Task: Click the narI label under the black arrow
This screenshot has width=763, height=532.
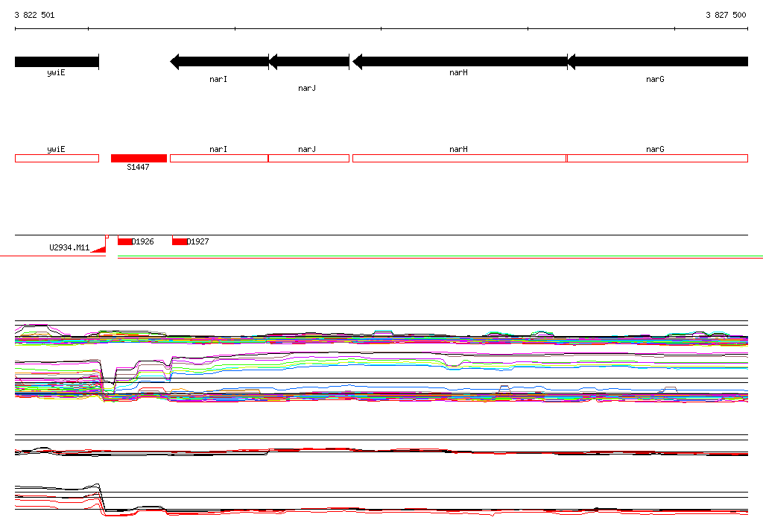Action: coord(218,79)
